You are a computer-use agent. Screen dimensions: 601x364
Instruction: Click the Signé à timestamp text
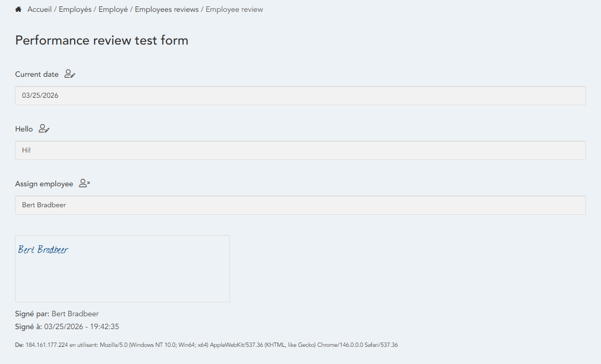pos(82,326)
